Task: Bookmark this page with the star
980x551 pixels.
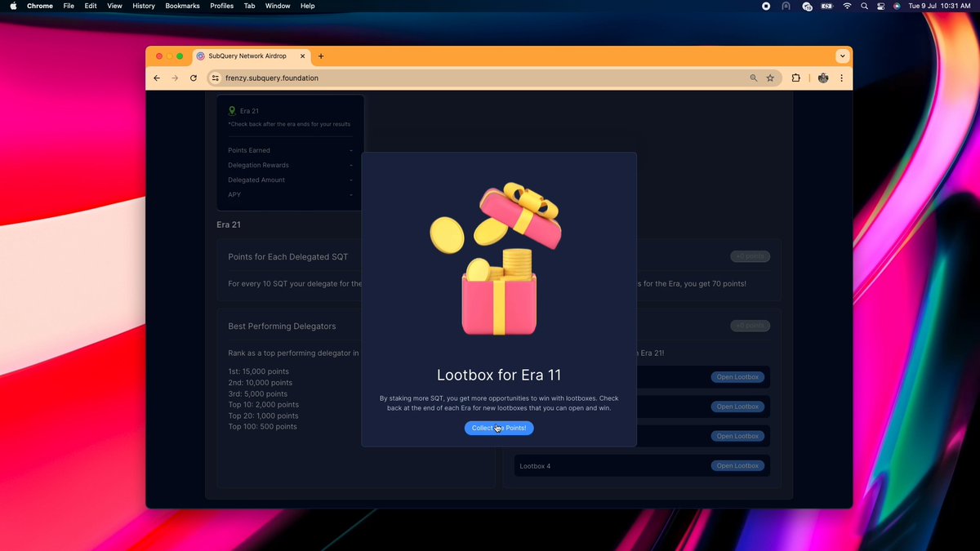Action: click(770, 78)
